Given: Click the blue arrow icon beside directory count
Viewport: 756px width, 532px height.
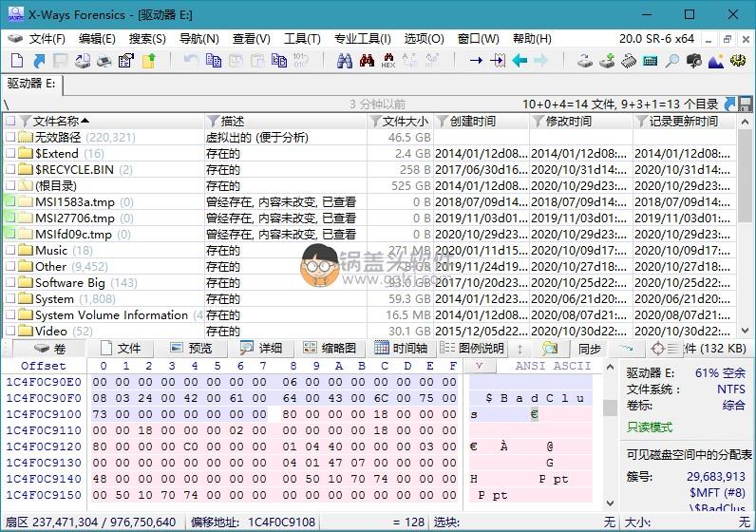Looking at the screenshot, I should pos(730,104).
